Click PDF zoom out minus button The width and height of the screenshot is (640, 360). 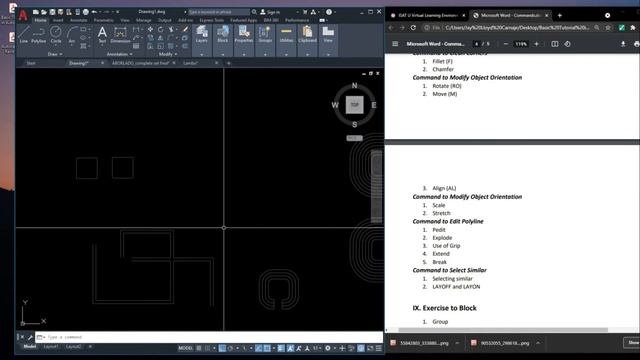click(506, 44)
